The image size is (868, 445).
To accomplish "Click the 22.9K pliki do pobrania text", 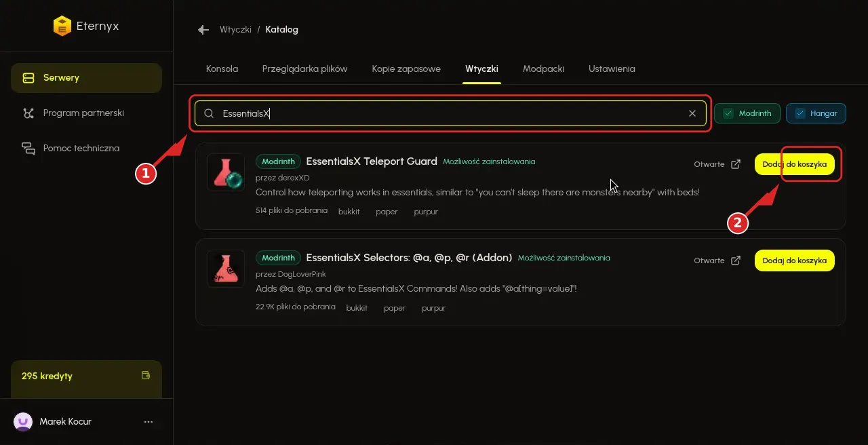I will pyautogui.click(x=296, y=307).
